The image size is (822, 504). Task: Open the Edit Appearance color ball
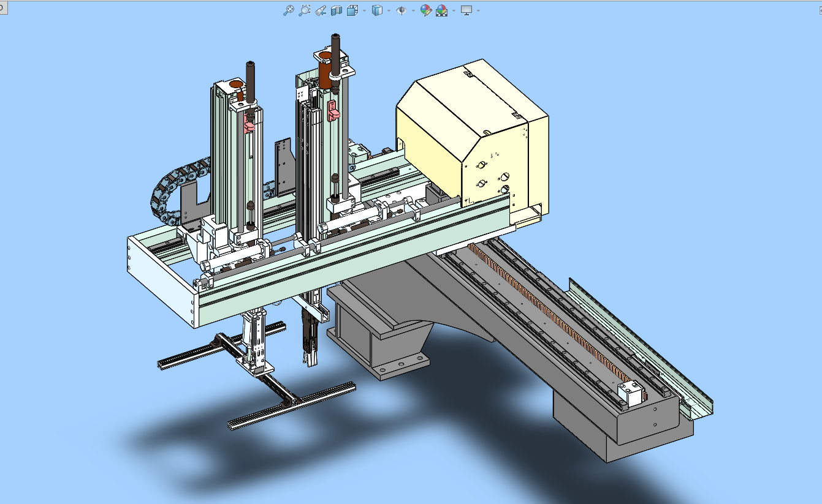point(425,10)
